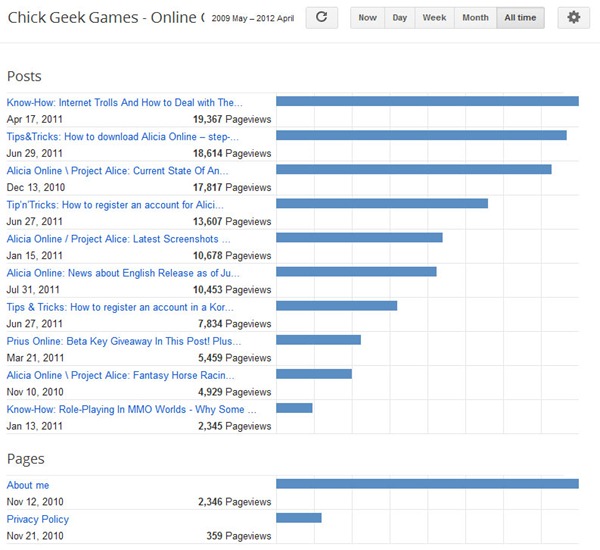The image size is (600, 550).
Task: Click the bar for the 5,459 pageviews post
Action: point(318,339)
